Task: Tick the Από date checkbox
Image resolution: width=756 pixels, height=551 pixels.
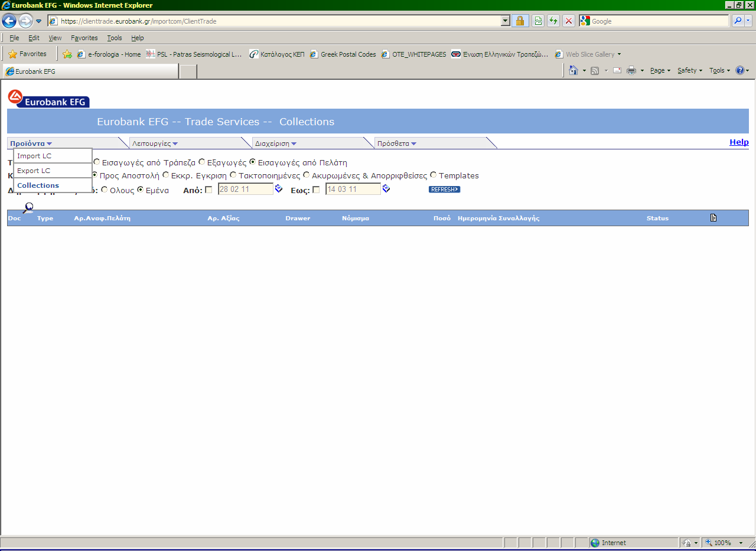Action: 208,190
